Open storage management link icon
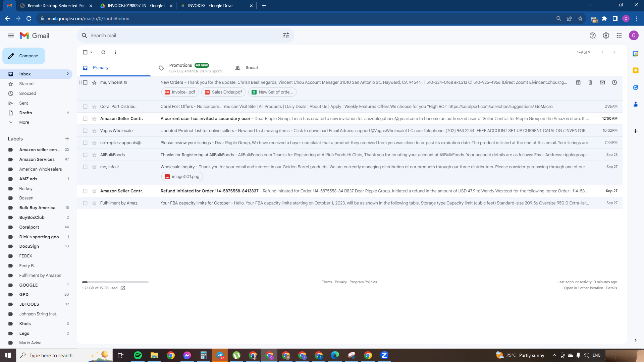Viewport: 644px width, 362px height. click(123, 288)
